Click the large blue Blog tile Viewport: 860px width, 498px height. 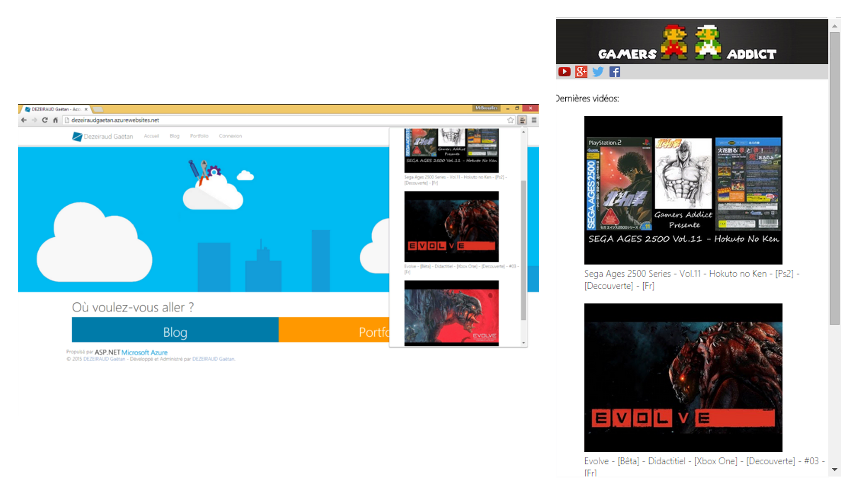click(x=175, y=331)
